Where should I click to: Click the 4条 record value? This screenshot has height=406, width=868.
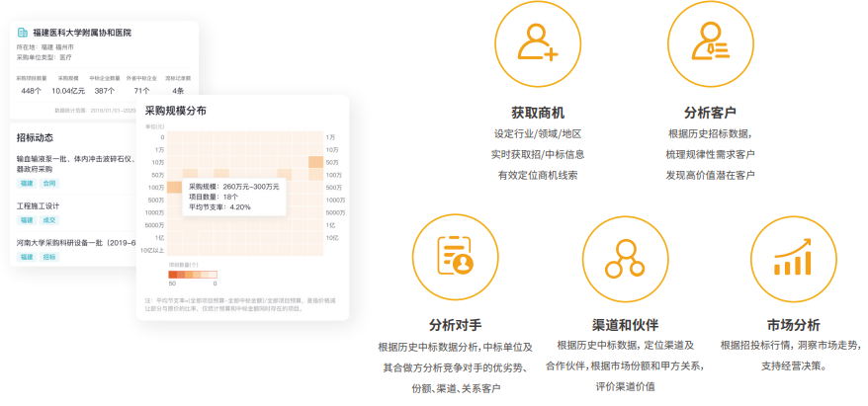(x=178, y=91)
